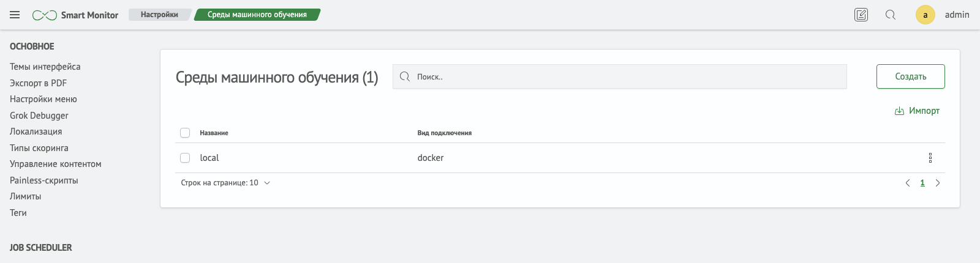Sort by Вид подключения column header
Screen dimensions: 980x263
tap(445, 133)
